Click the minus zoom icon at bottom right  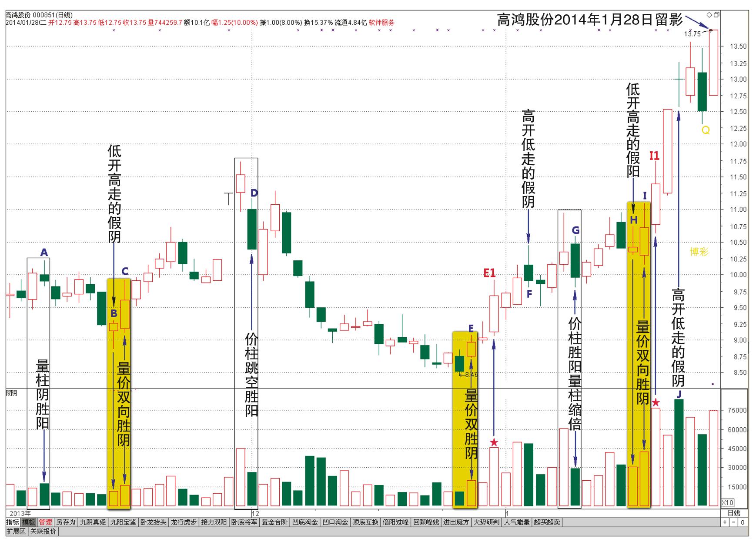click(733, 522)
